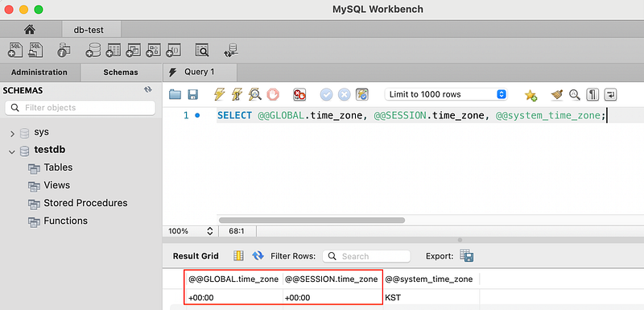The image size is (644, 310).
Task: Switch to the Administration tab
Action: pos(39,72)
